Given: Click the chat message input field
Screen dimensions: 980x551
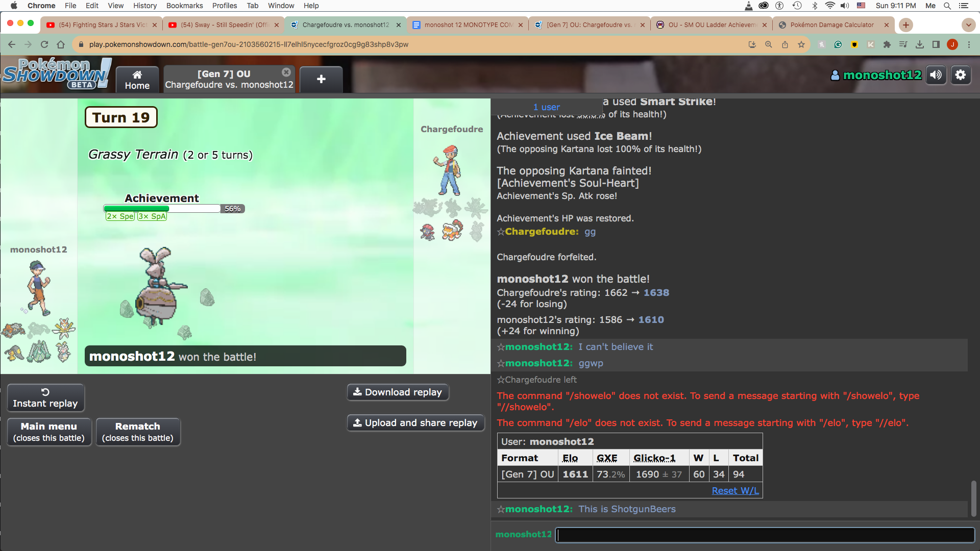Looking at the screenshot, I should 764,534.
